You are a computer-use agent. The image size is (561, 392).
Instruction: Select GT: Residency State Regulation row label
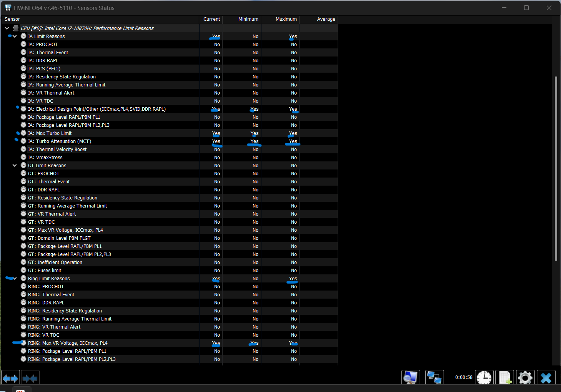pyautogui.click(x=63, y=198)
